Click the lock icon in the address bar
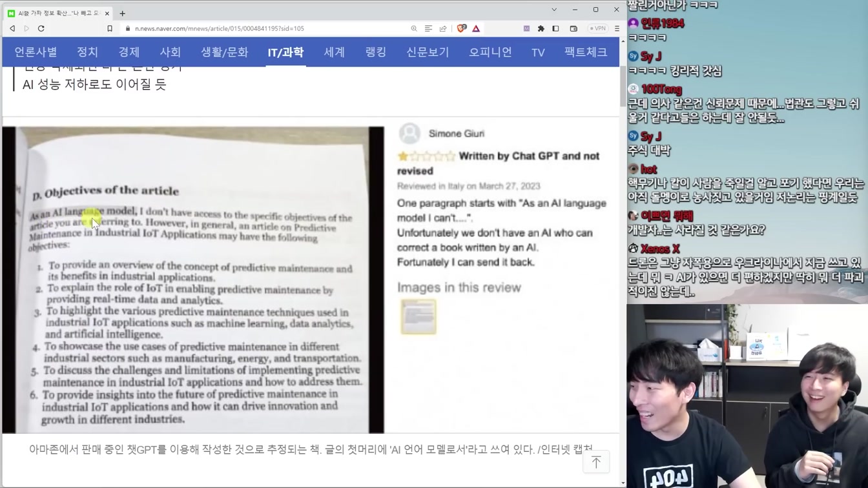Image resolution: width=868 pixels, height=488 pixels. point(128,28)
